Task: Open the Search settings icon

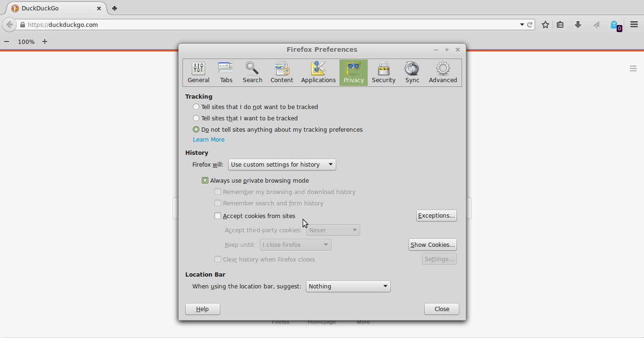Action: [x=252, y=72]
